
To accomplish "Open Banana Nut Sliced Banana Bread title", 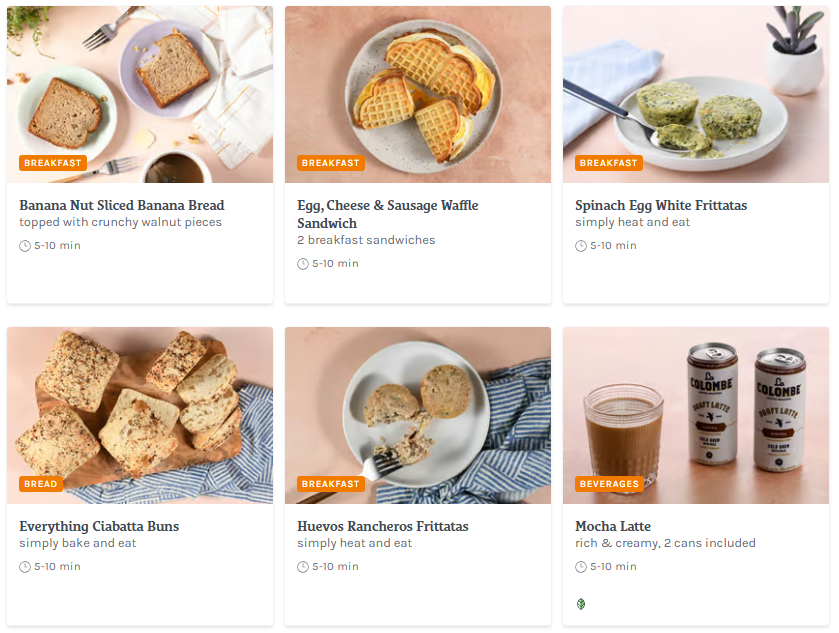I will (x=121, y=206).
